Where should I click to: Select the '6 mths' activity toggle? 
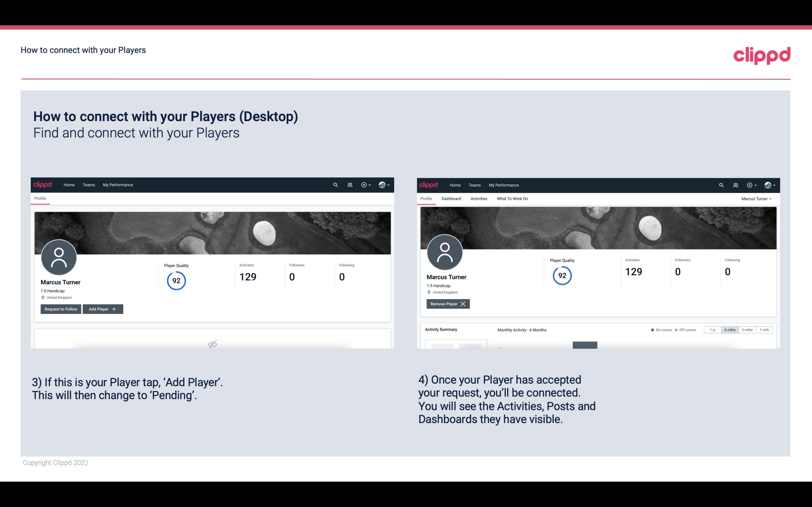(730, 329)
